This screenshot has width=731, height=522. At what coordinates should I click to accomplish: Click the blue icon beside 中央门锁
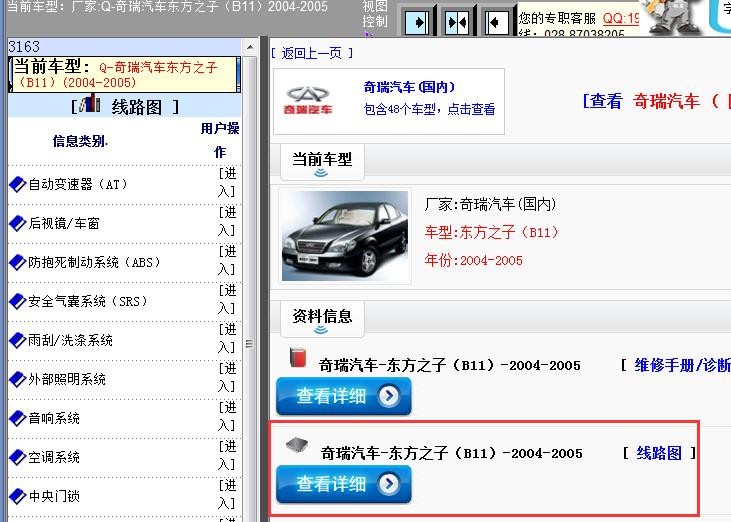[x=18, y=496]
